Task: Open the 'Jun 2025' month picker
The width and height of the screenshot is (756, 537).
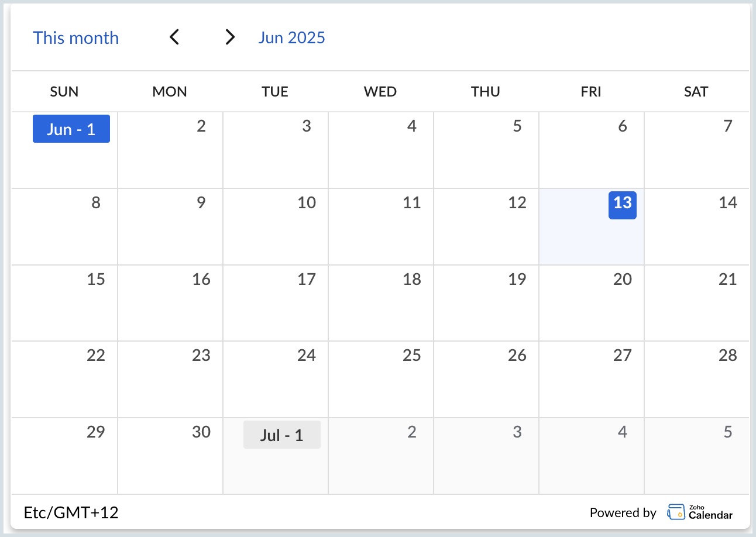Action: point(291,38)
